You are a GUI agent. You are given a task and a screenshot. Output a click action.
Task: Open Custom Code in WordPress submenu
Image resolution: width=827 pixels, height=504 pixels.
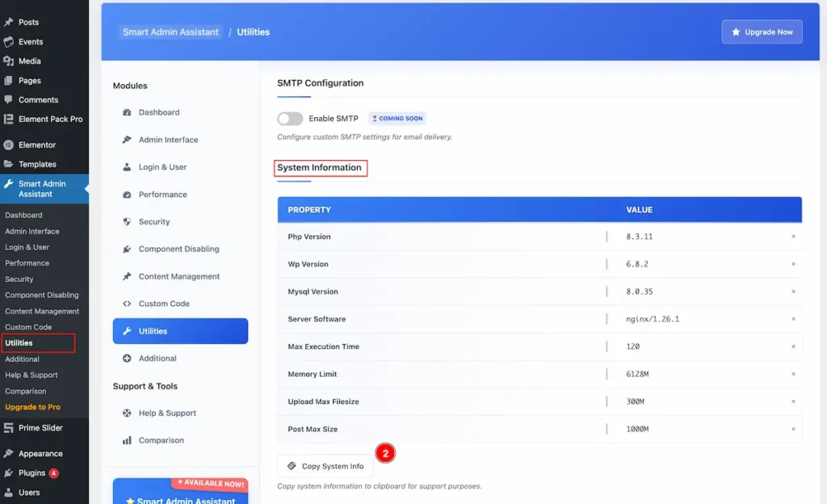point(28,327)
